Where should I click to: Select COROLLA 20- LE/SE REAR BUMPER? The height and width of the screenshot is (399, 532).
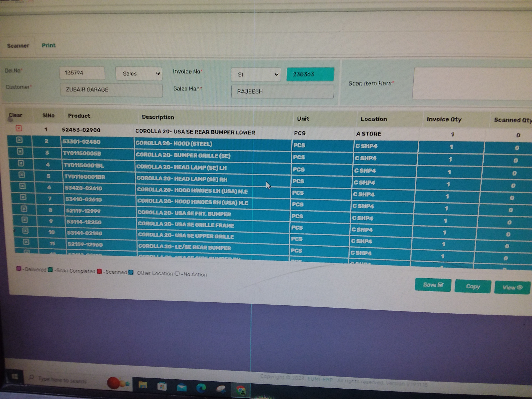coord(185,247)
